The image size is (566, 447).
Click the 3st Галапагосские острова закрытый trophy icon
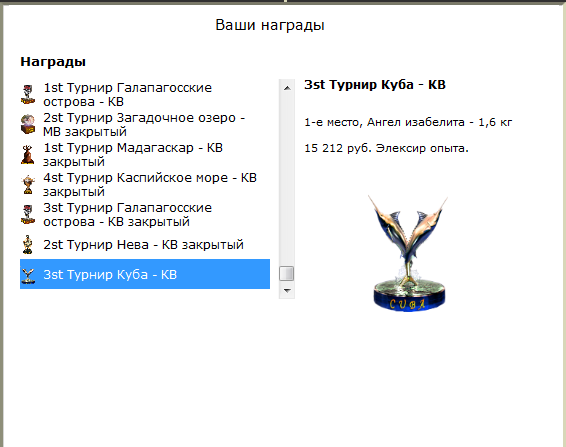click(x=28, y=214)
